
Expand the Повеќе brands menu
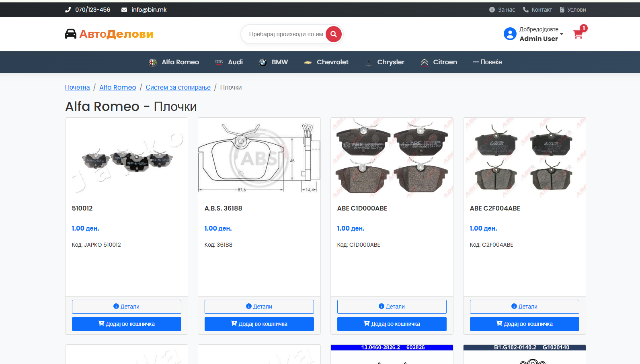click(x=487, y=62)
